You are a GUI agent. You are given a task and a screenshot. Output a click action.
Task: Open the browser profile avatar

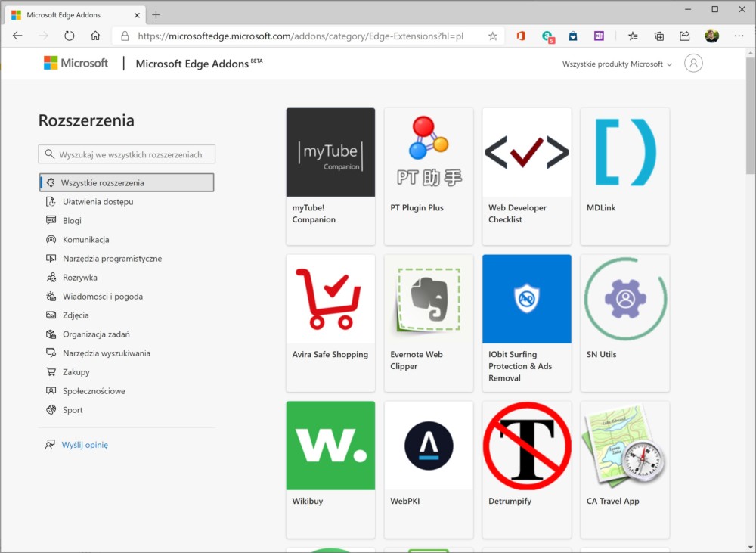(711, 36)
